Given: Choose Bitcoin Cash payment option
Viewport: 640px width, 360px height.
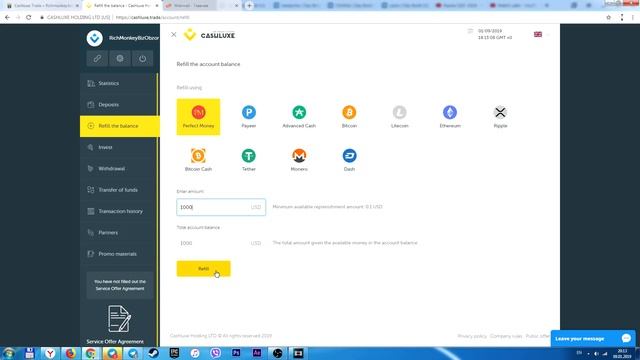Looking at the screenshot, I should pos(198,160).
